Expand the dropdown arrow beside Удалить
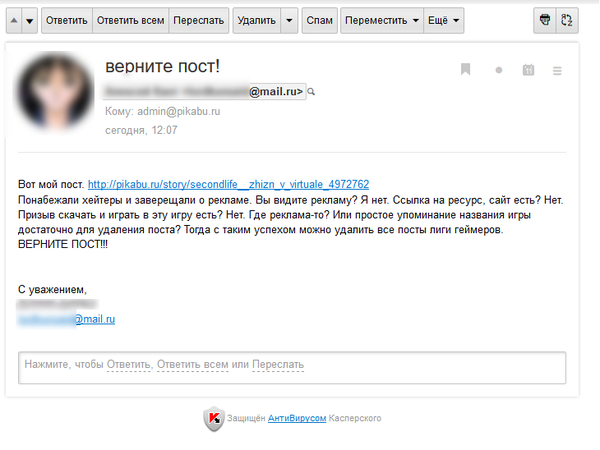 click(x=289, y=19)
